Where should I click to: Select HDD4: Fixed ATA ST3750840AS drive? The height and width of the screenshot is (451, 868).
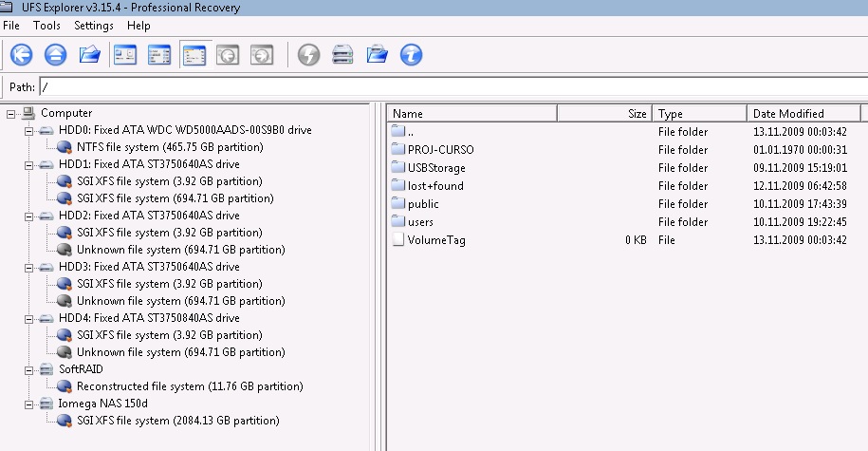[149, 318]
